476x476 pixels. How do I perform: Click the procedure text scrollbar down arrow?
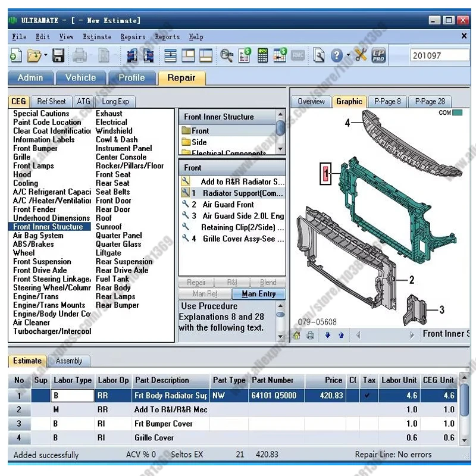(x=280, y=336)
